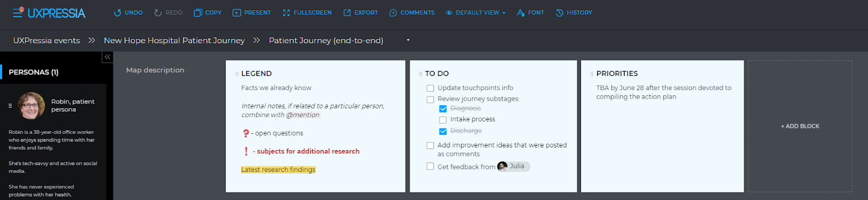The width and height of the screenshot is (868, 200).
Task: Open the History clock icon
Action: click(559, 12)
